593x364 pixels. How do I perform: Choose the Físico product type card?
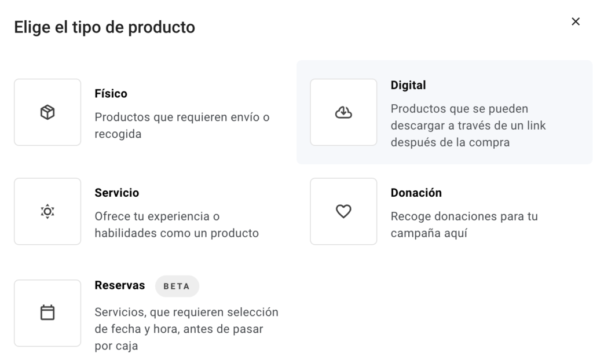point(145,111)
